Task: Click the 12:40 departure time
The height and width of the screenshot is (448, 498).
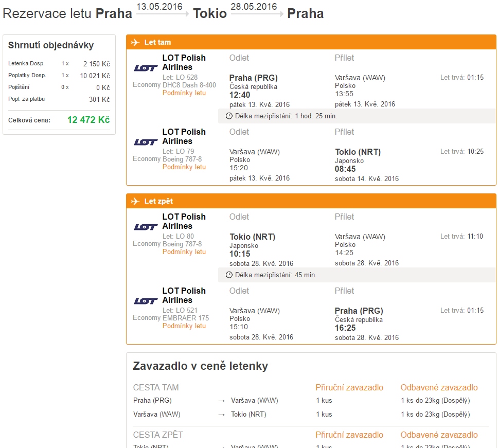Action: (240, 95)
